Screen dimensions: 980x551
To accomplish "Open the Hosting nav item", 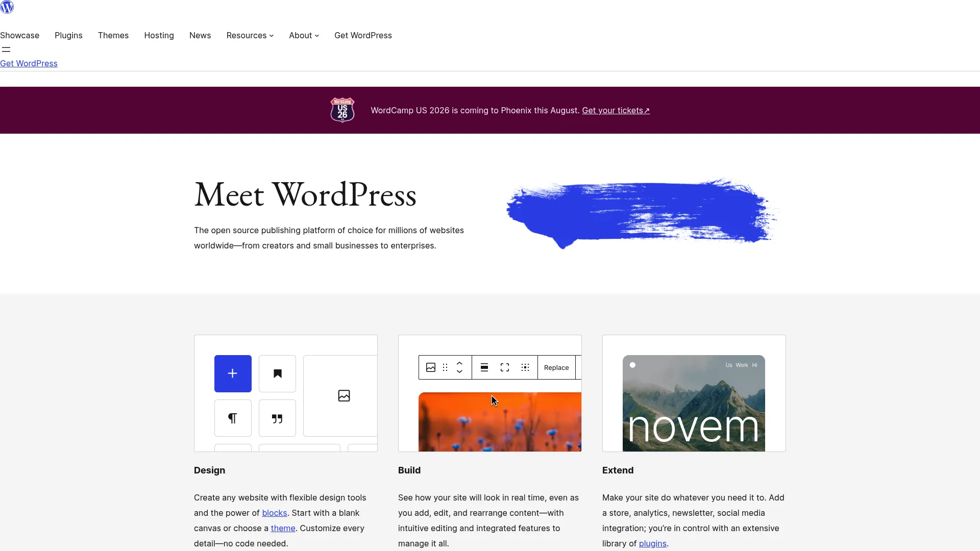I will 159,35.
